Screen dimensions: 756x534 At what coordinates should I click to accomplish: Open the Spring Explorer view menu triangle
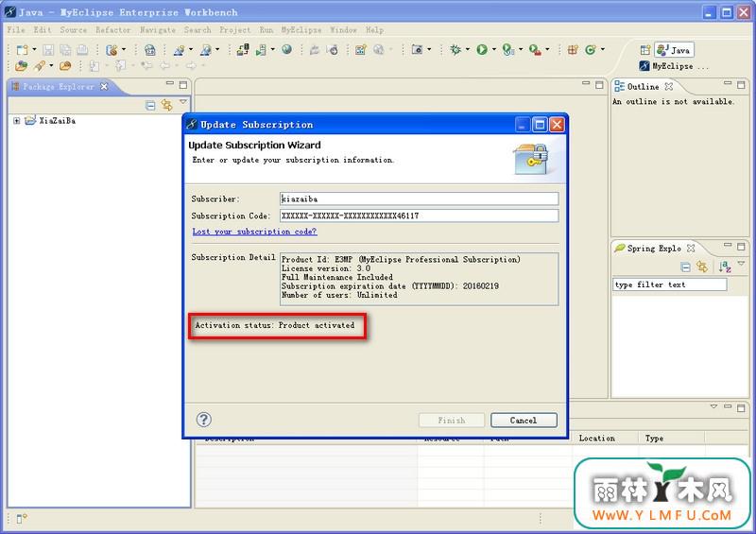pos(742,264)
